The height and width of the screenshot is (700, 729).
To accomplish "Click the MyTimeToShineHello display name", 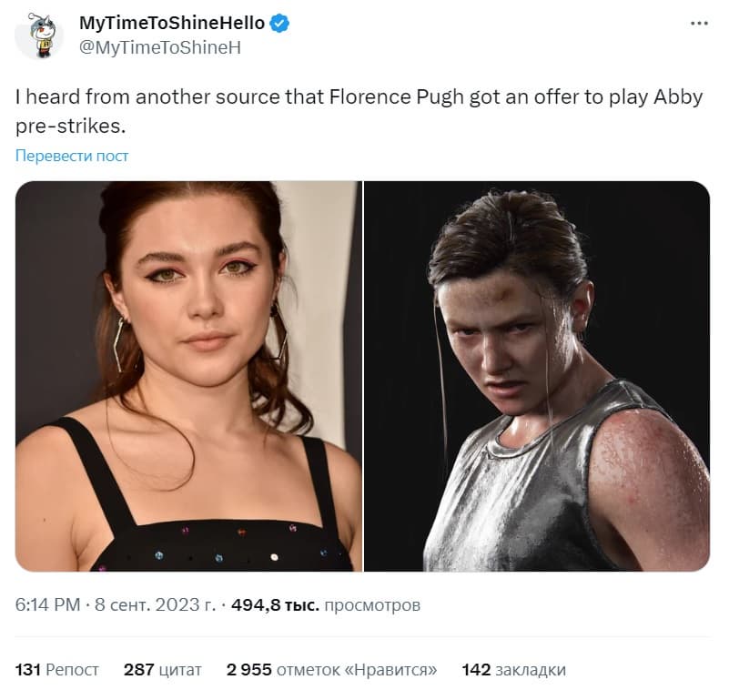I will tap(172, 25).
